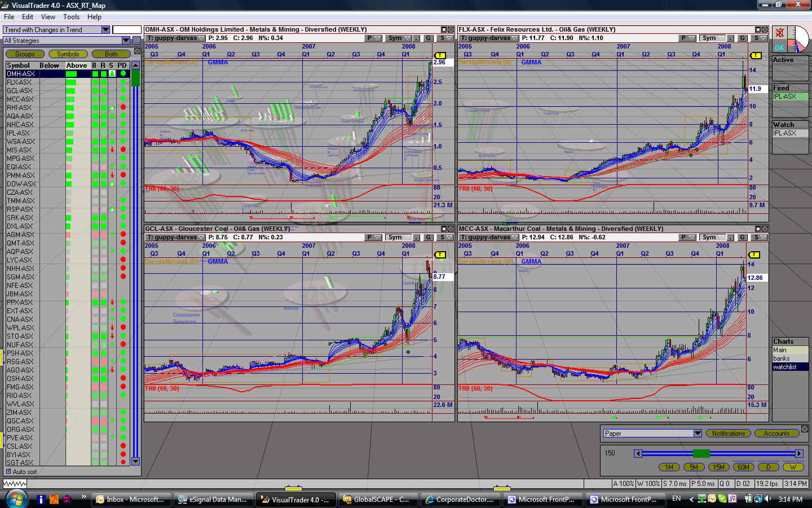Click the yellow T marker in GCL-ASX chart
Image resolution: width=812 pixels, height=508 pixels.
coord(440,255)
